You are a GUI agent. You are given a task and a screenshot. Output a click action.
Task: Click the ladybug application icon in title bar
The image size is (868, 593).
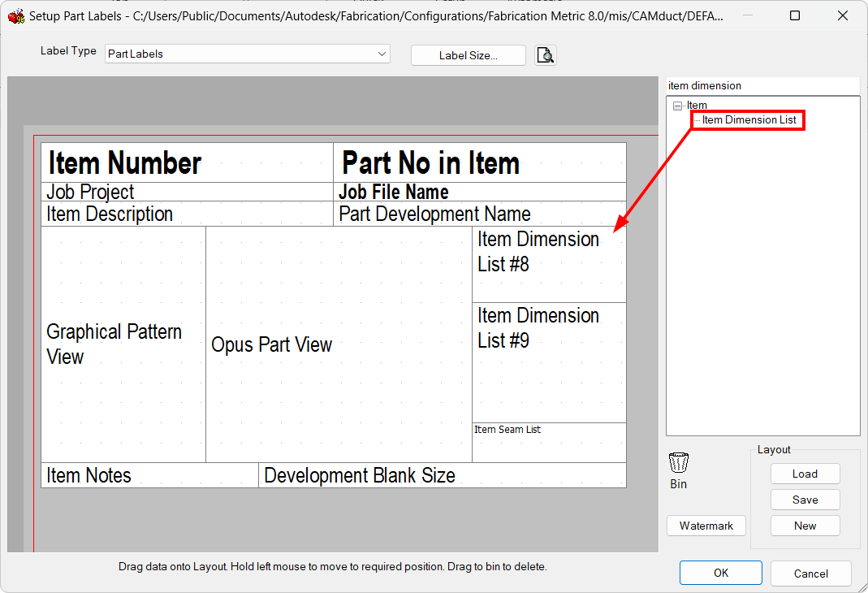(16, 15)
